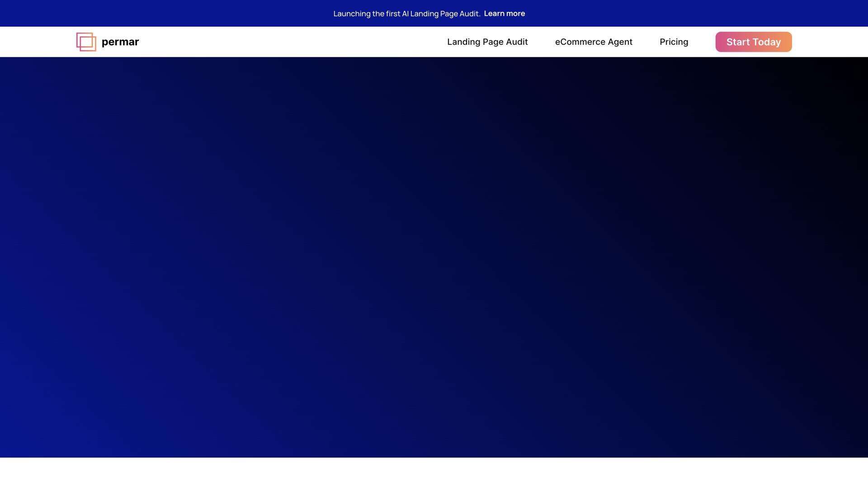Open the Landing Page Audit menu item
The height and width of the screenshot is (488, 868).
tap(487, 42)
